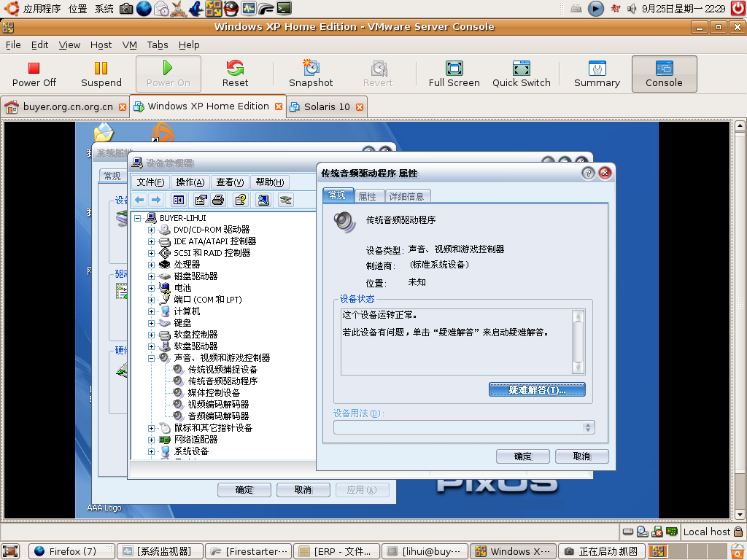Image resolution: width=747 pixels, height=560 pixels.
Task: Click the uninstall device toolbar icon
Action: point(285,200)
